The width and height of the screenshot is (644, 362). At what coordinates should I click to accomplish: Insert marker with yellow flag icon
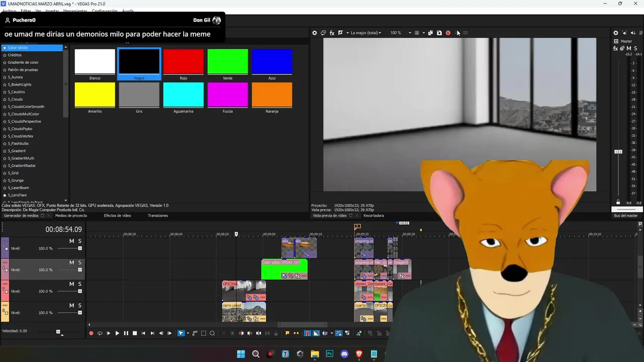(x=287, y=333)
